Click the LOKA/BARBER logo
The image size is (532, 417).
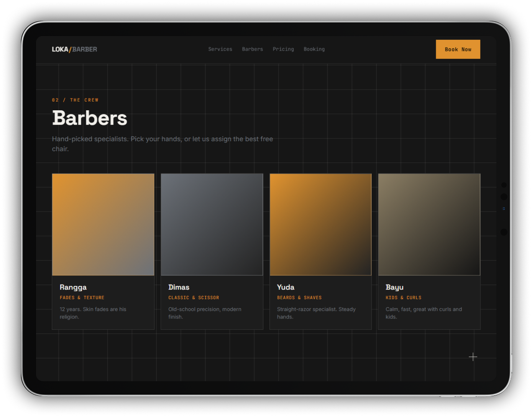pos(74,49)
